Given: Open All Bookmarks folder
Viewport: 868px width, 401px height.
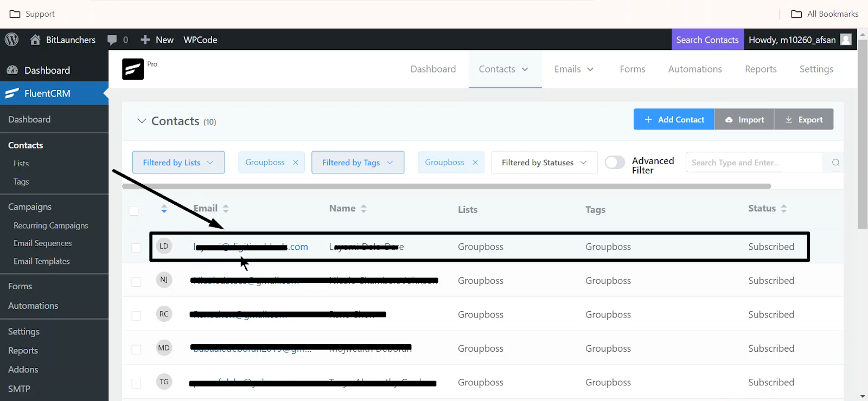Looking at the screenshot, I should (x=825, y=14).
